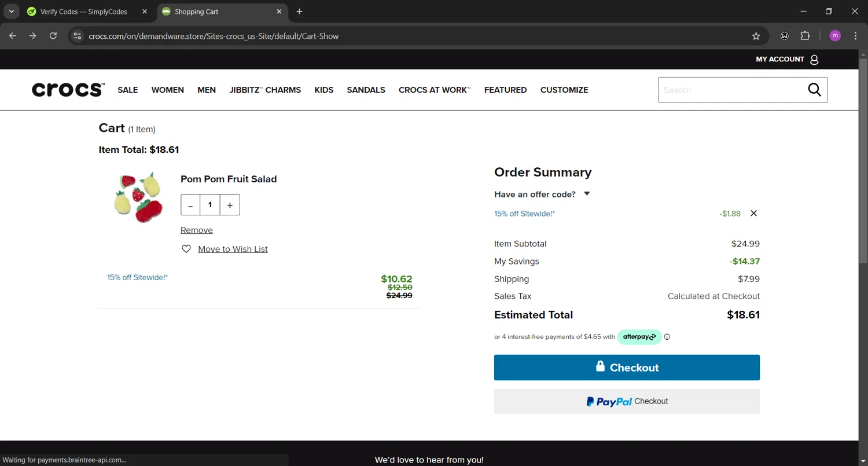Click the Pom Pom Fruit Salad thumbnail
The width and height of the screenshot is (868, 466).
138,197
